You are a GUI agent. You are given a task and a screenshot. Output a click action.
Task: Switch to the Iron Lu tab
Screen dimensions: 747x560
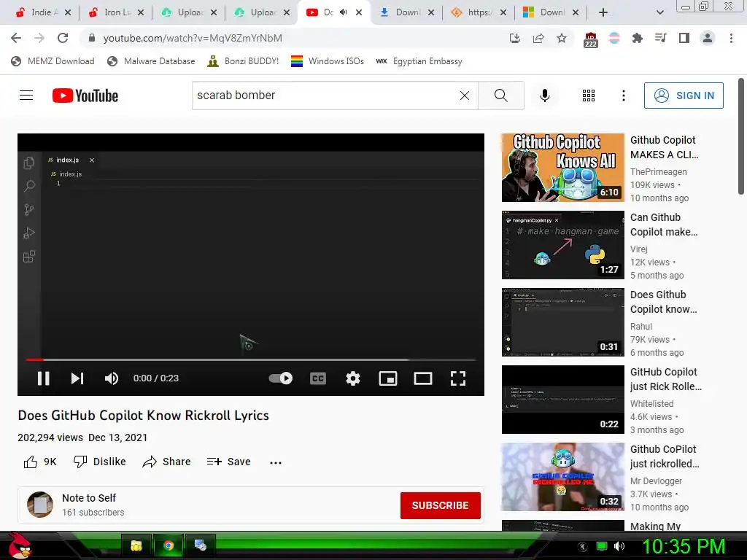tap(116, 12)
